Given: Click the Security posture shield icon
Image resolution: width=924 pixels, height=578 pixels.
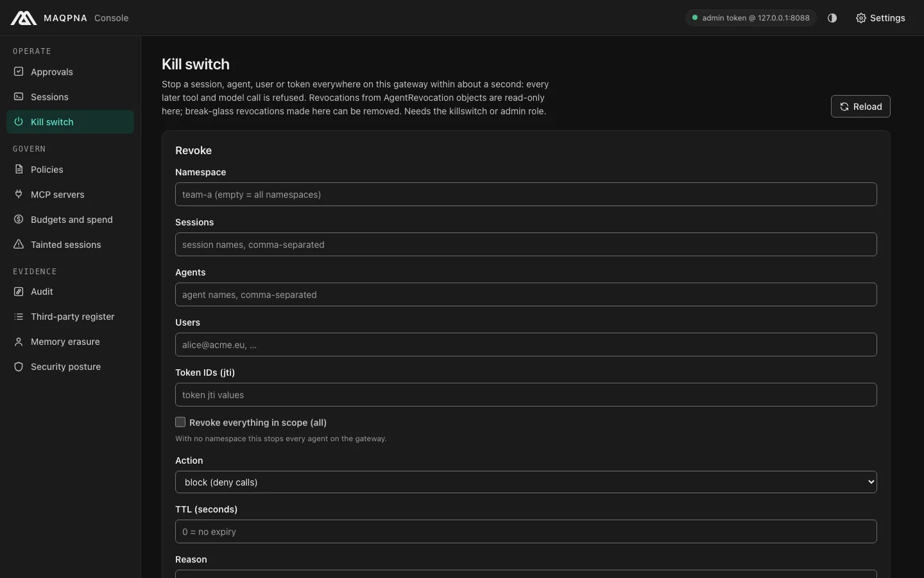Looking at the screenshot, I should (19, 366).
